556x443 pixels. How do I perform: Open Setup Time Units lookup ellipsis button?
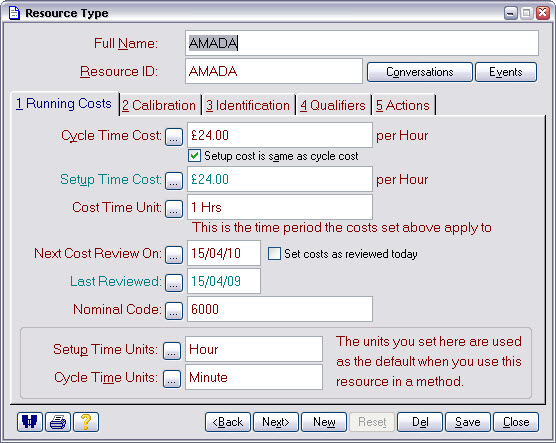[x=172, y=351]
